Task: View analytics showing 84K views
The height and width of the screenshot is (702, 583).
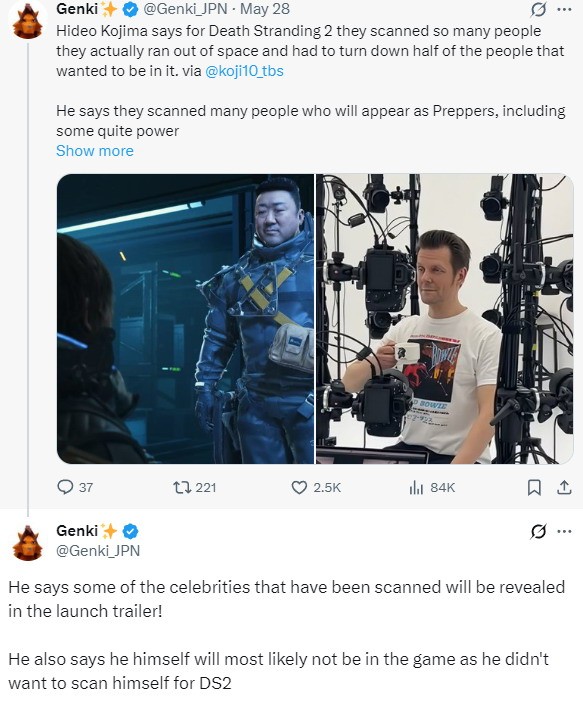Action: [x=416, y=487]
